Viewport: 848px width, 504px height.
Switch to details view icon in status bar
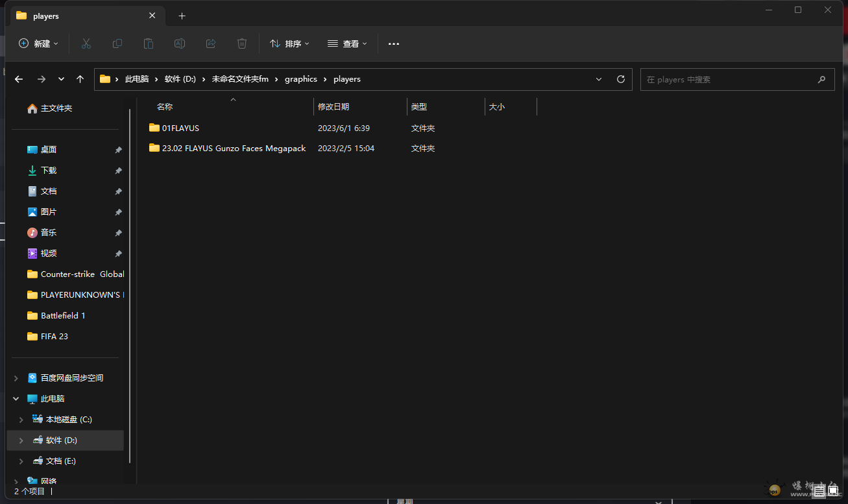tap(819, 492)
